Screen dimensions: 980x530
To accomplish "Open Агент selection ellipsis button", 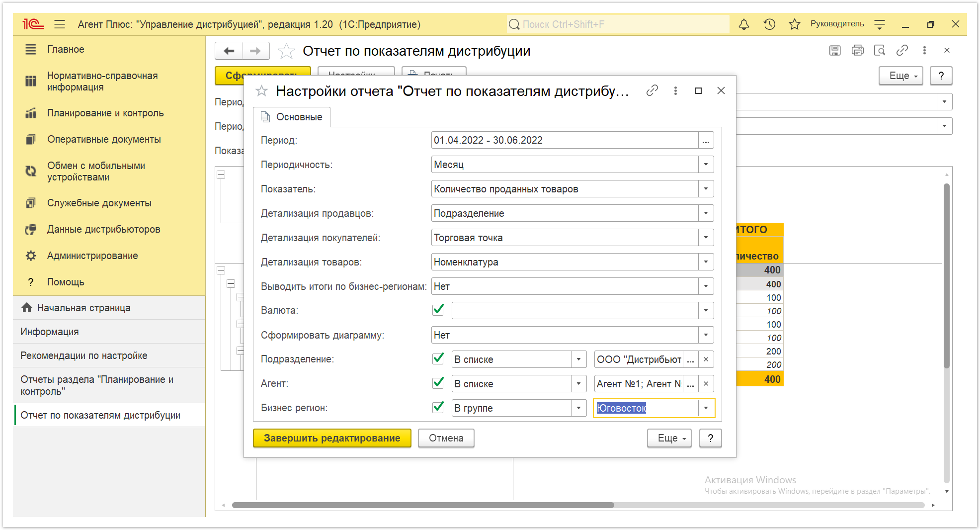I will (x=690, y=383).
